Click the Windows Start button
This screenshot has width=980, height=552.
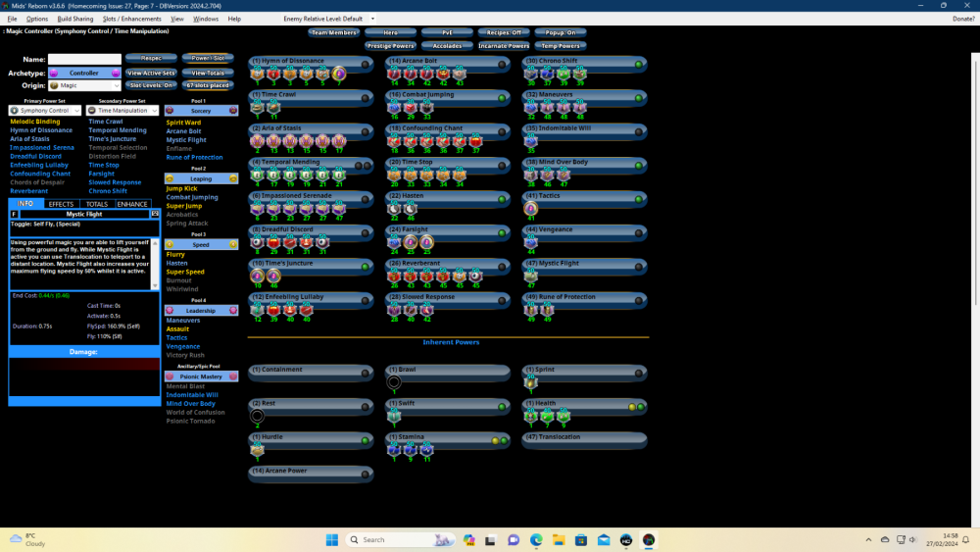point(332,540)
